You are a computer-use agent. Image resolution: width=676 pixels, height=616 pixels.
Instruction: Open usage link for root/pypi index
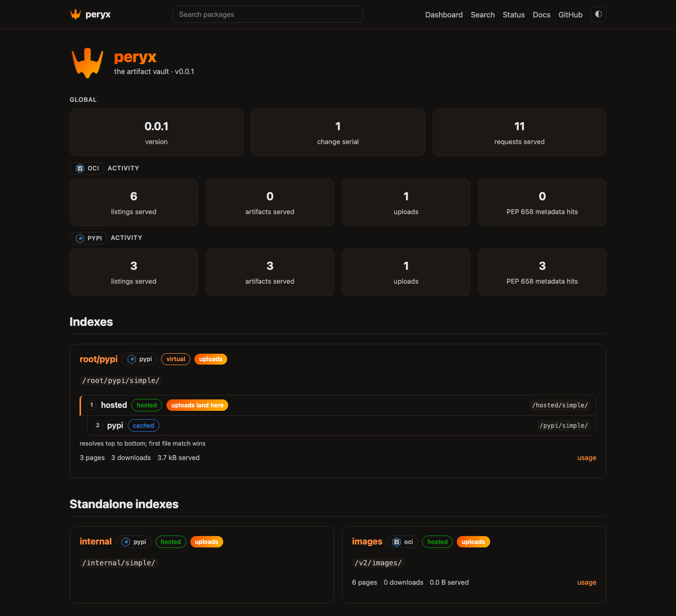click(587, 458)
